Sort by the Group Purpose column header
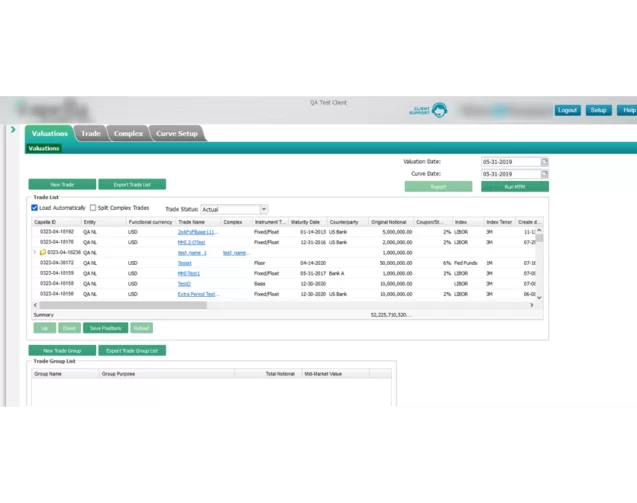 coord(167,374)
